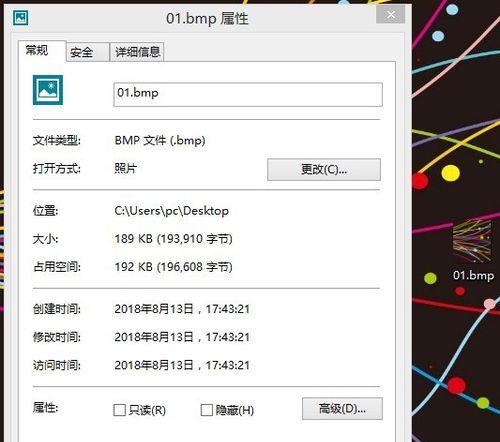Click the 01.bmp label on the desktop
This screenshot has height=442, width=500.
pos(473,275)
